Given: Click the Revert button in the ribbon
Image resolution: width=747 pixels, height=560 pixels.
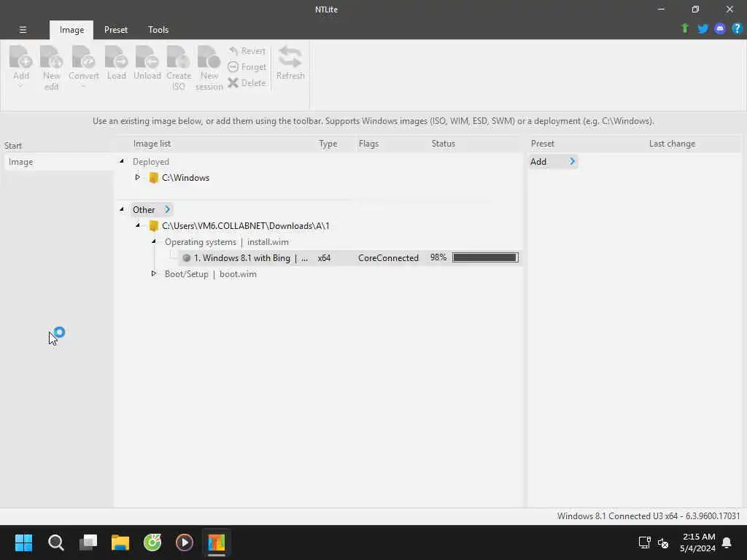Looking at the screenshot, I should [247, 51].
